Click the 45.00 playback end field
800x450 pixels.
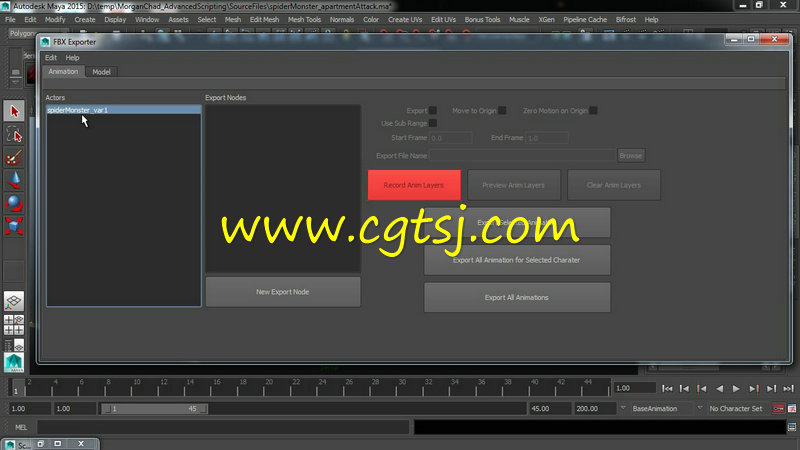click(550, 409)
